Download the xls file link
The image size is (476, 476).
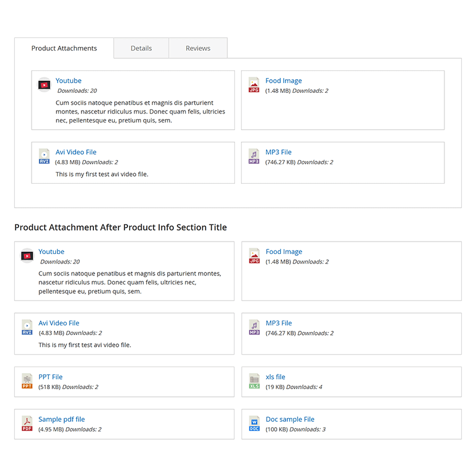click(x=275, y=377)
